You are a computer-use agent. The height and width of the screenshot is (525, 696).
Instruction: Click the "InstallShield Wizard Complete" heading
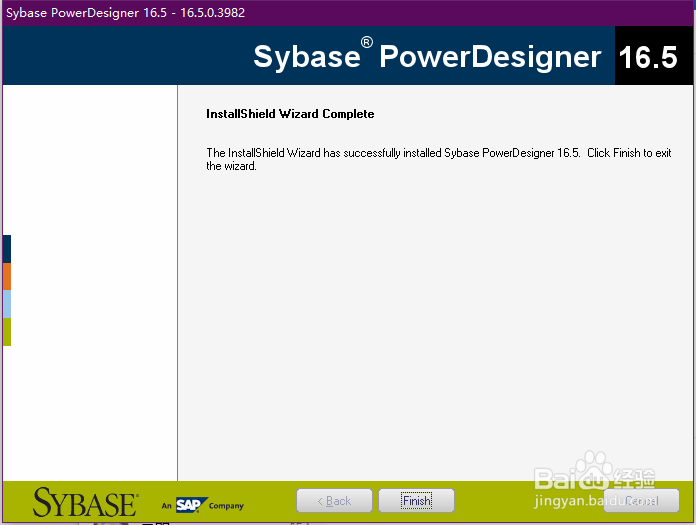point(290,114)
